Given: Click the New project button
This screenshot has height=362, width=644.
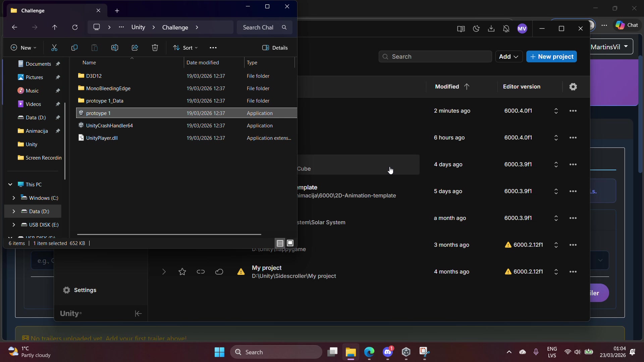Looking at the screenshot, I should click(552, 57).
